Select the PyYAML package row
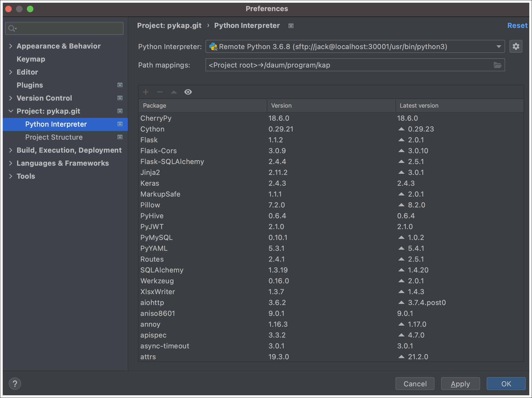The height and width of the screenshot is (398, 532). pyautogui.click(x=331, y=248)
